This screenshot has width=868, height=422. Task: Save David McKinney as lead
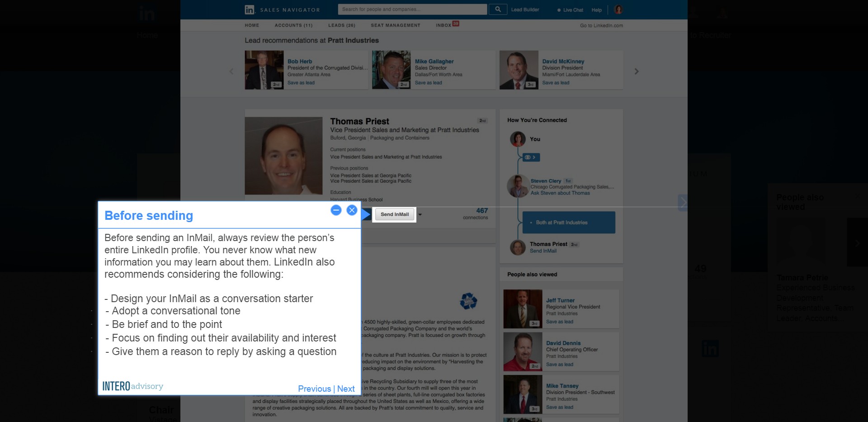coord(556,83)
